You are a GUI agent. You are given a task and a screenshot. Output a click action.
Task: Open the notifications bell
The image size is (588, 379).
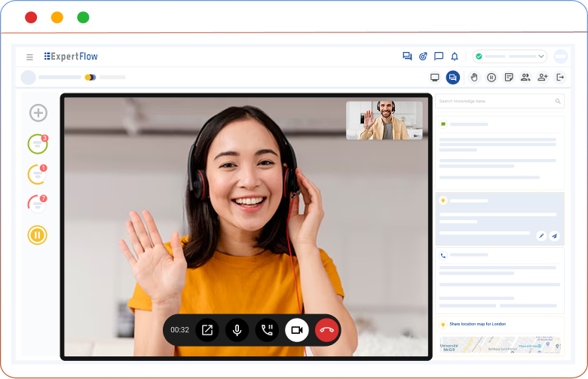(x=455, y=57)
